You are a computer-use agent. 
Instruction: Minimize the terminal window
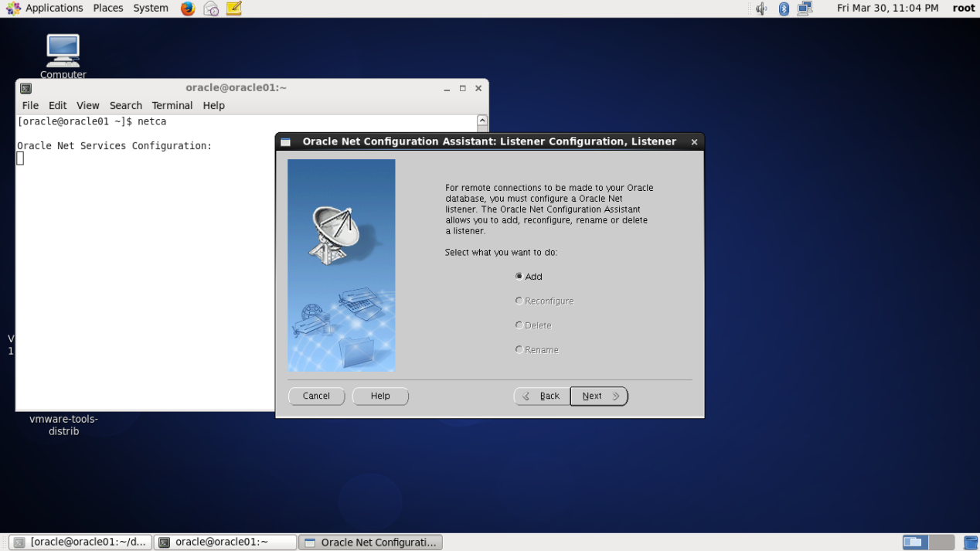(447, 88)
